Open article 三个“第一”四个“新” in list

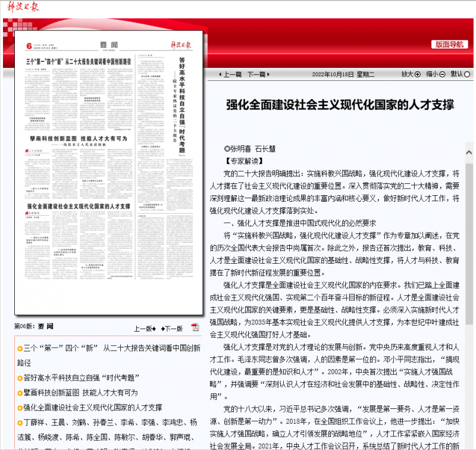(109, 355)
